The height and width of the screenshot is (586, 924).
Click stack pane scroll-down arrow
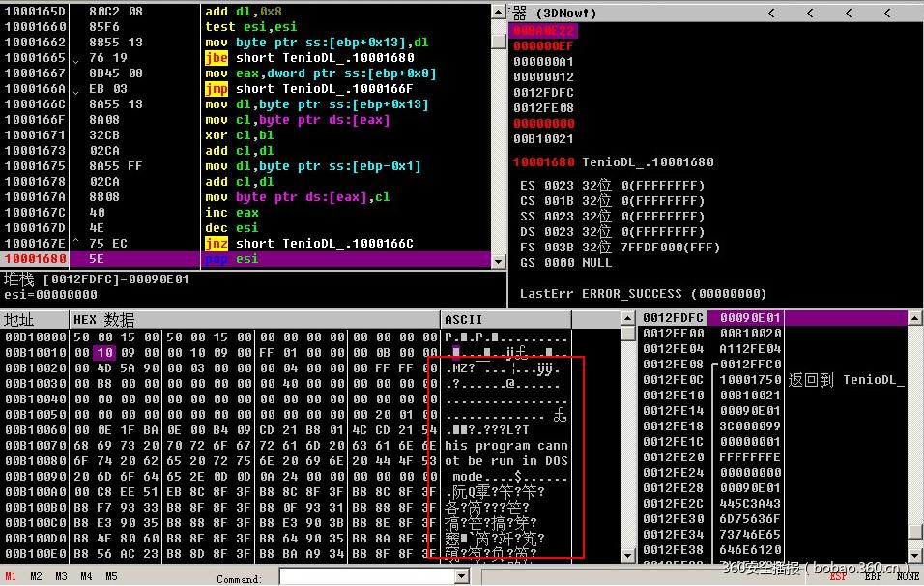point(914,555)
